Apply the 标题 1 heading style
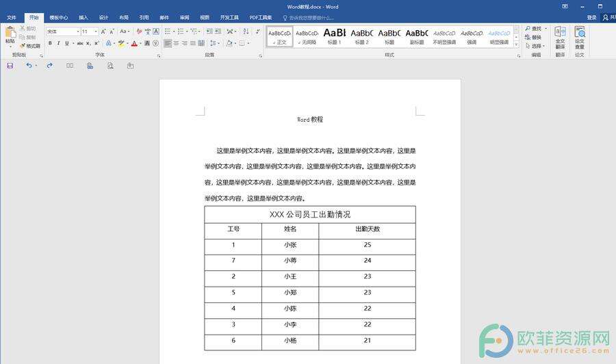 (334, 37)
